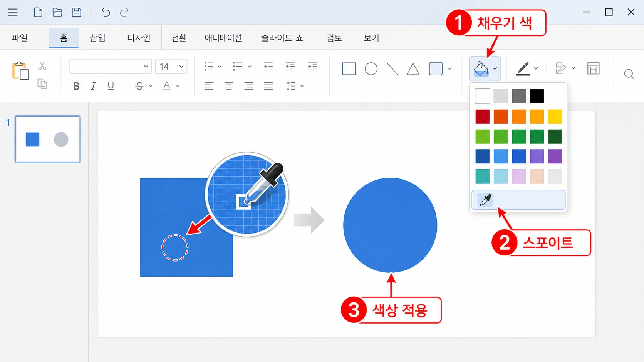This screenshot has height=362, width=644.
Task: Choose the purple swatch at row end
Action: pyautogui.click(x=555, y=157)
